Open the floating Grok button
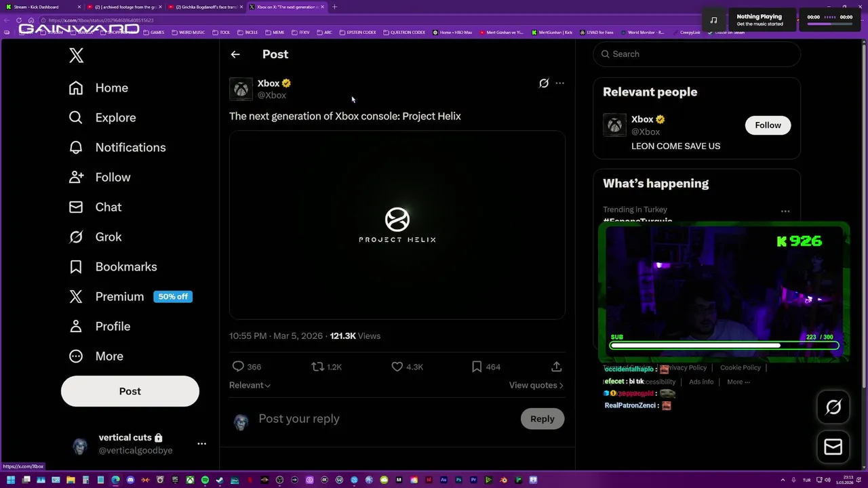The image size is (868, 488). click(x=833, y=407)
